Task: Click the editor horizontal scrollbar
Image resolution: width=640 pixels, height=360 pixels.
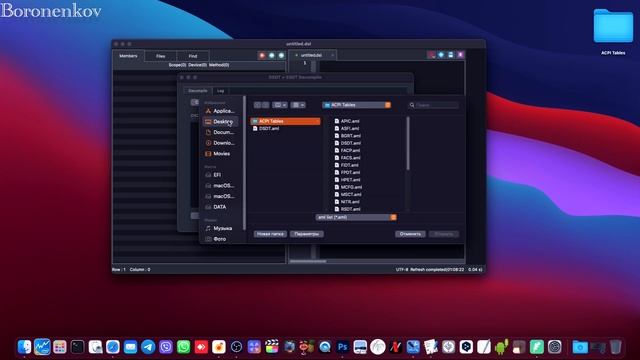Action: pyautogui.click(x=308, y=261)
